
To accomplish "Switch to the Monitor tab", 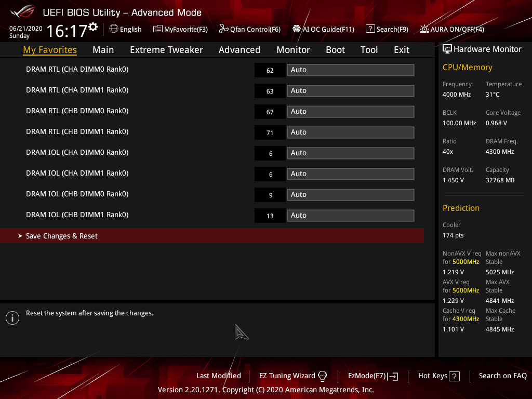I will point(293,50).
